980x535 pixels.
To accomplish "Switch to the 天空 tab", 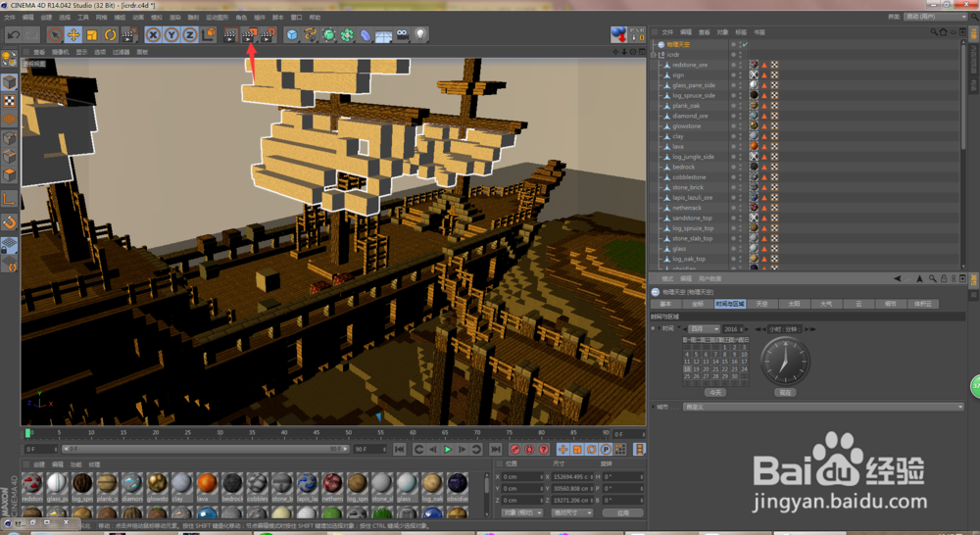I will [761, 304].
